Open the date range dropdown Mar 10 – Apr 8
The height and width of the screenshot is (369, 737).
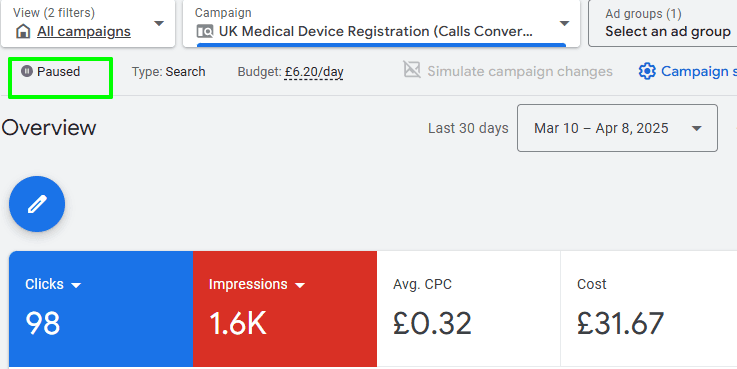click(x=617, y=128)
